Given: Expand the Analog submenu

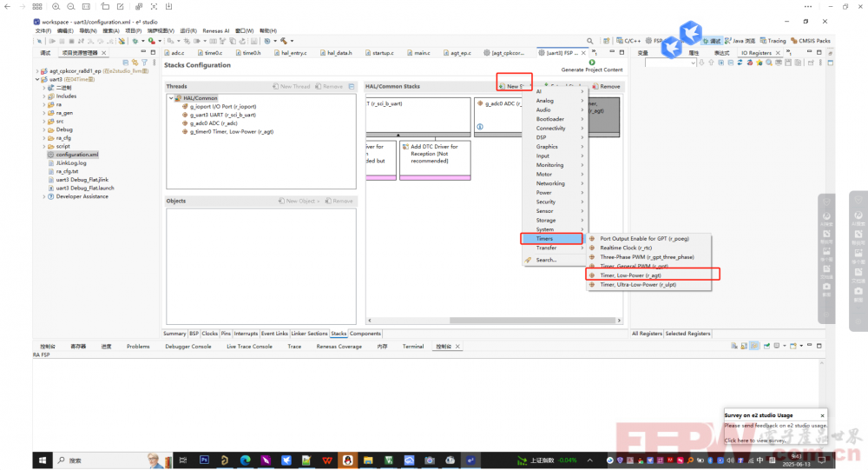Looking at the screenshot, I should click(554, 101).
